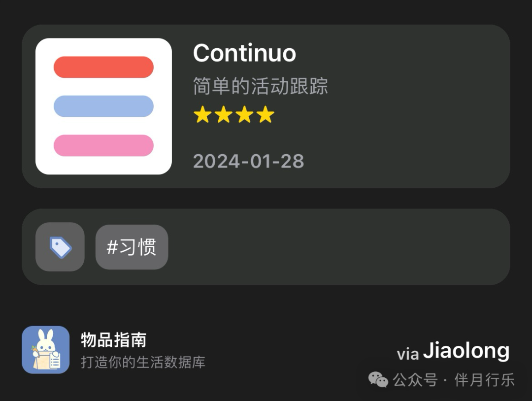Open the 物品指南 rabbit app icon
This screenshot has width=532, height=401.
pyautogui.click(x=45, y=350)
